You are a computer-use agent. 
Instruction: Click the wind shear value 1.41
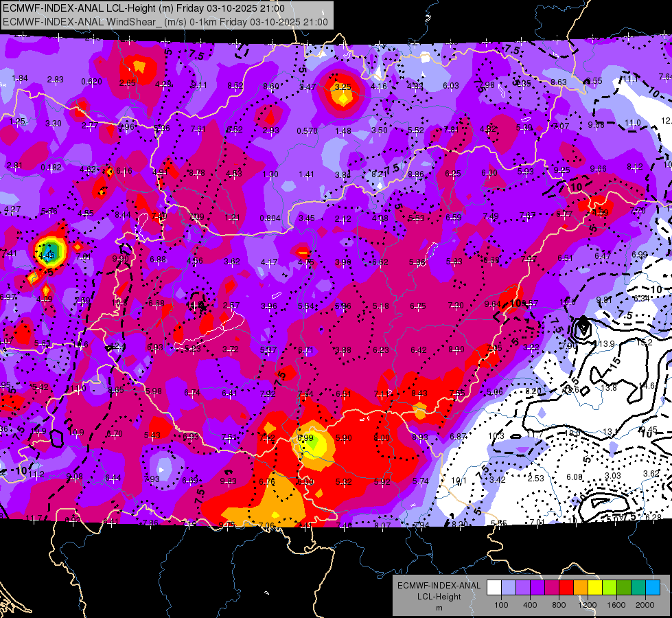click(306, 174)
